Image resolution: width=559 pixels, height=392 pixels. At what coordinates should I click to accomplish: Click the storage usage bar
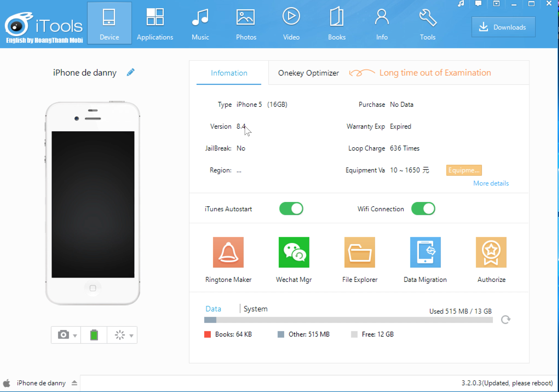tap(348, 320)
